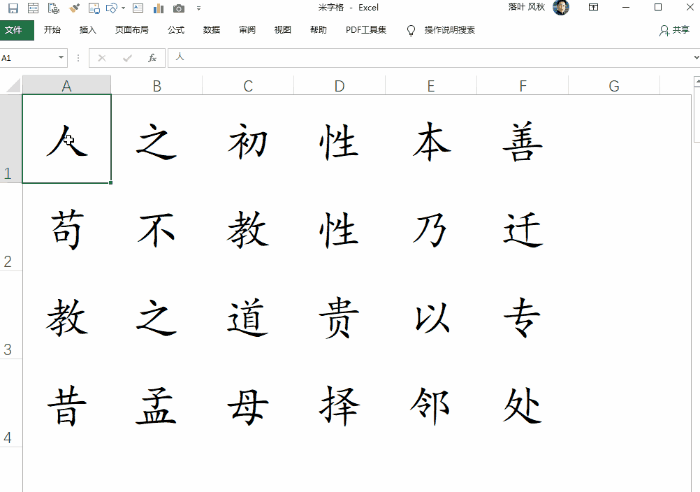
Task: Select column G header
Action: [614, 85]
